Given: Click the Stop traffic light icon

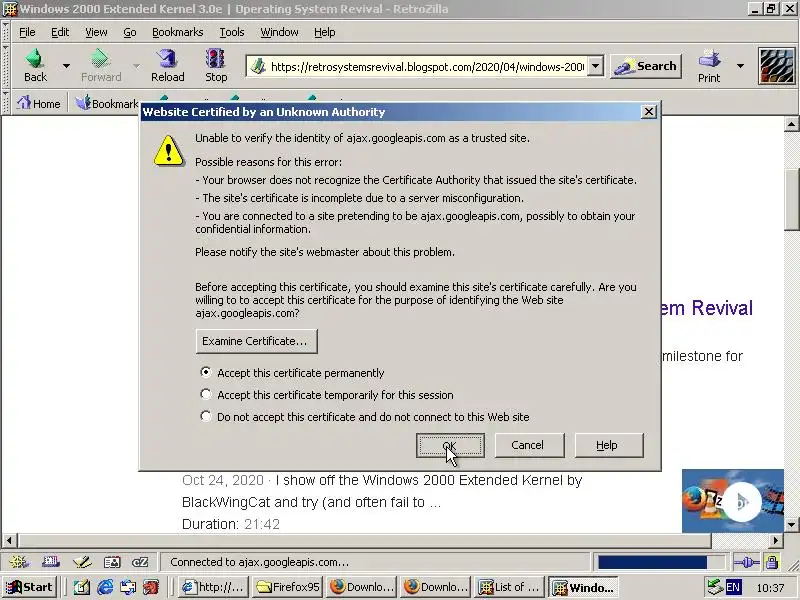Looking at the screenshot, I should tap(215, 59).
